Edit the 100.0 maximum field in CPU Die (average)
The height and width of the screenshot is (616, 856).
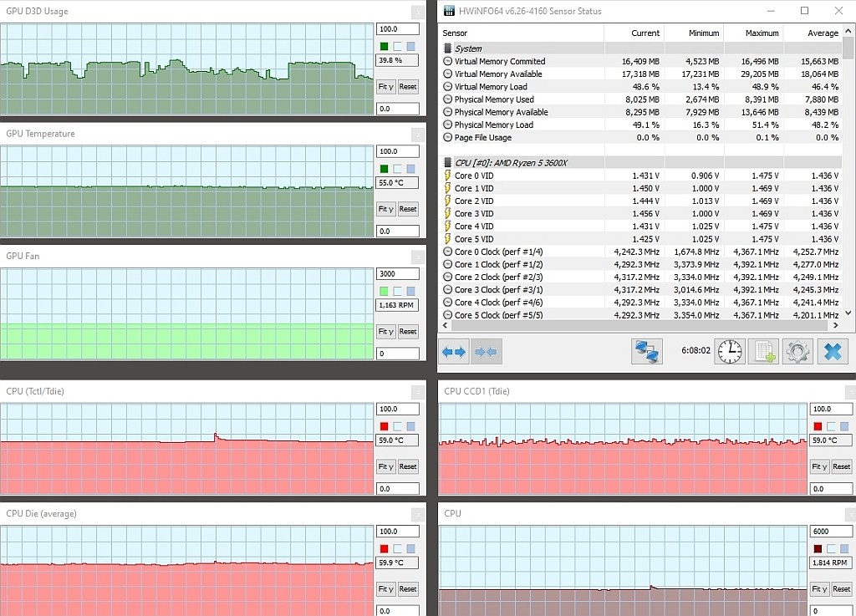pyautogui.click(x=398, y=532)
